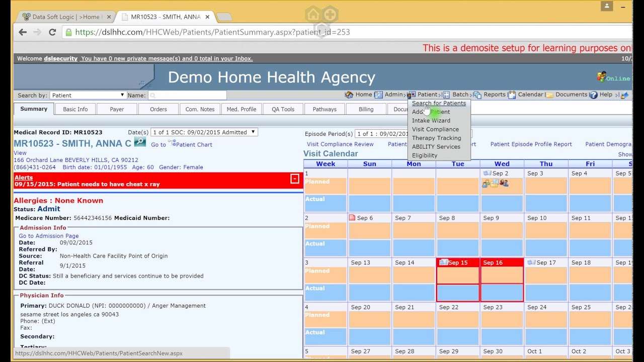The height and width of the screenshot is (362, 644).
Task: Follow the Go to Admission Page link
Action: [48, 236]
